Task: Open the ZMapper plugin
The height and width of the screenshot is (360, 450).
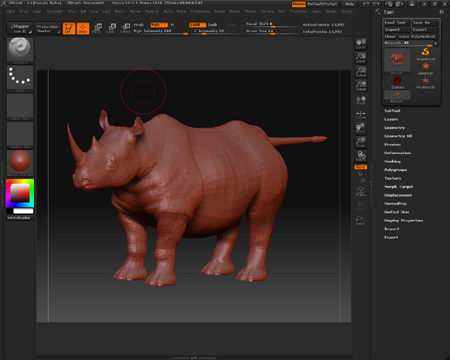Action: [20, 28]
